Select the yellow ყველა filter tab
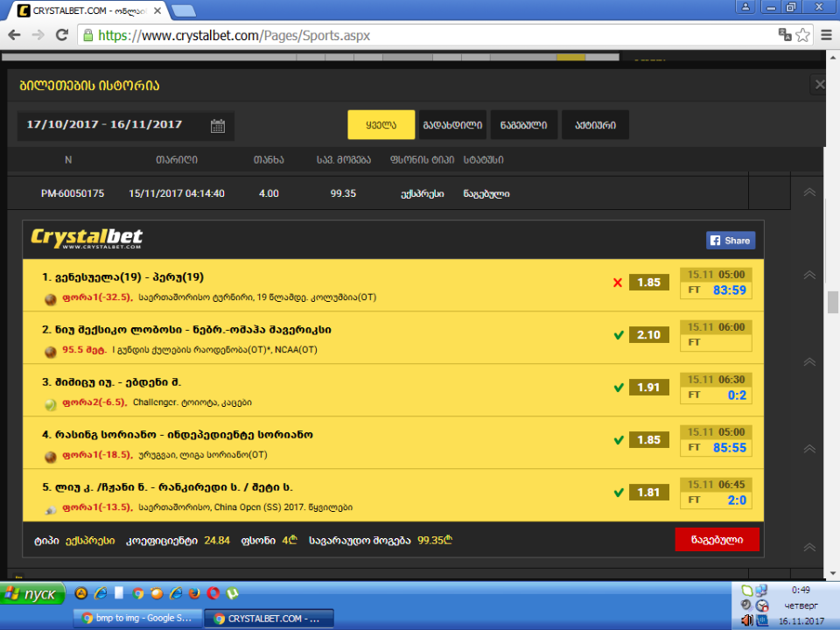The image size is (840, 630). click(381, 125)
